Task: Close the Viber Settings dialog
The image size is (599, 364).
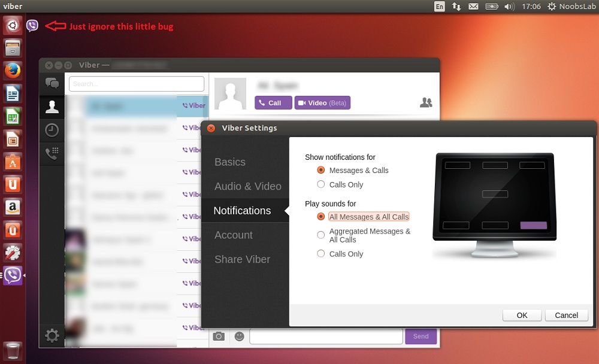Action: click(x=211, y=128)
